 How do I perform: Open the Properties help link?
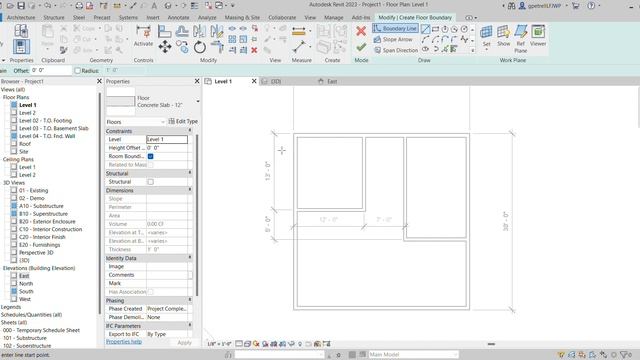click(x=124, y=342)
